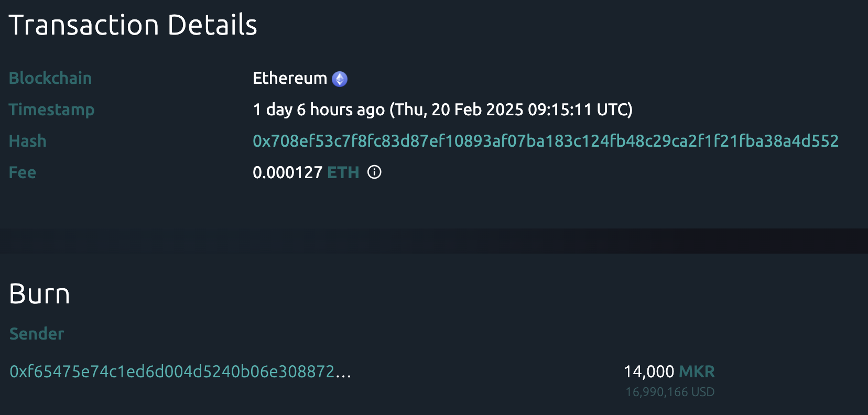The image size is (868, 415).
Task: Select the Hash field label
Action: 28,141
